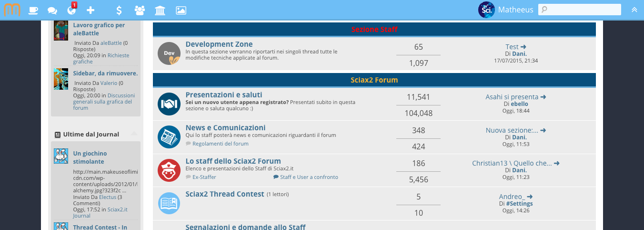This screenshot has width=644, height=230.
Task: Open Ex-Staffer subforum
Action: 204,177
